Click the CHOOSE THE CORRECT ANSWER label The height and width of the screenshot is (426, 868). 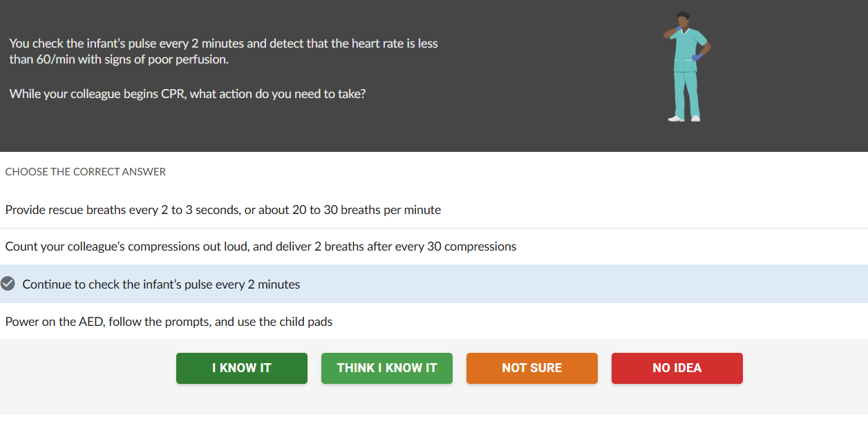tap(85, 171)
